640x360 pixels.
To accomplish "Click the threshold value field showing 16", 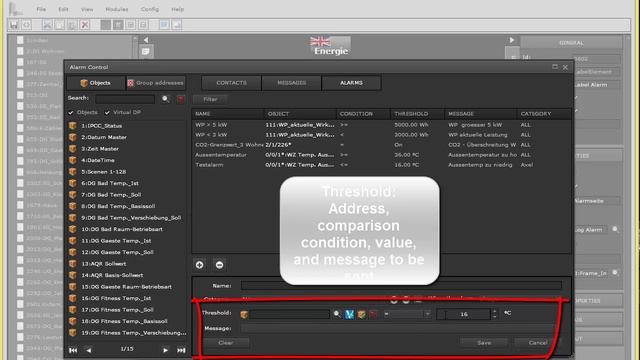I will pyautogui.click(x=464, y=314).
